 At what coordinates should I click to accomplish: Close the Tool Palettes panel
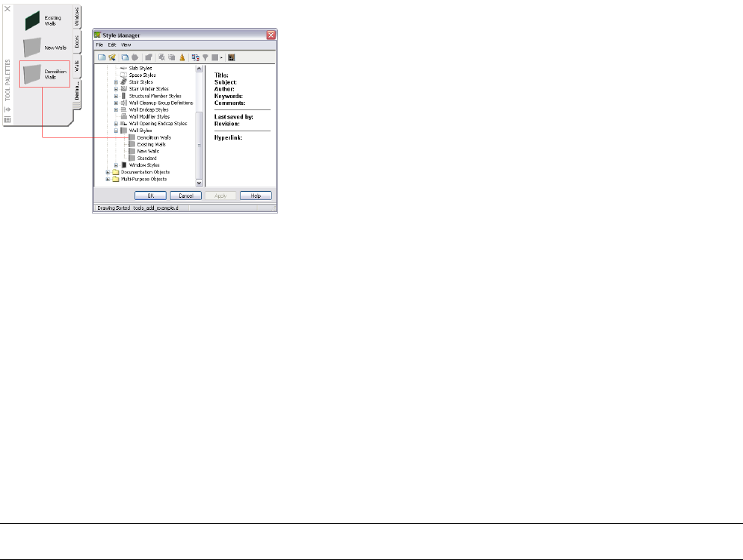coord(7,8)
